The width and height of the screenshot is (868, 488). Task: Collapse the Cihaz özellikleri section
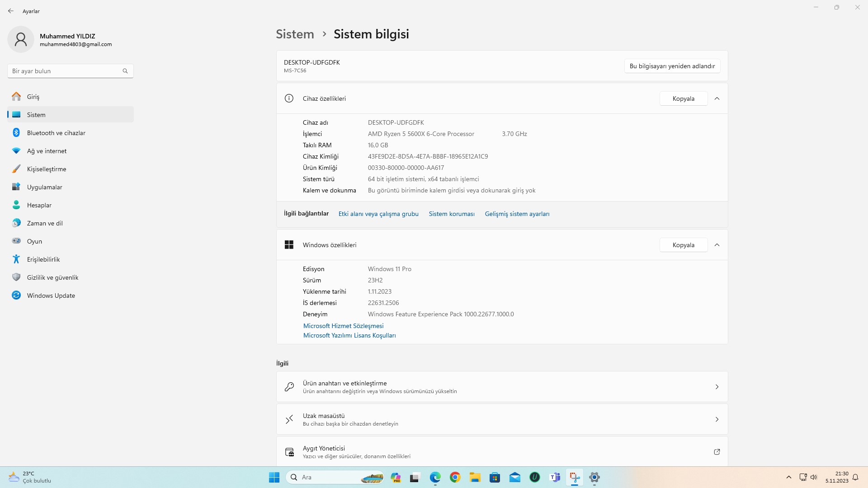pos(717,99)
